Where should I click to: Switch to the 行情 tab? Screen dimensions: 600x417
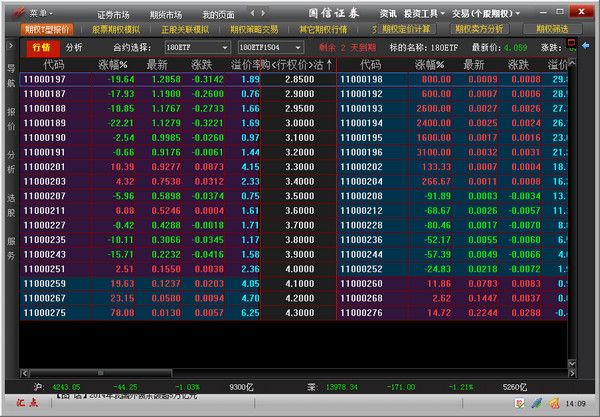tap(41, 47)
